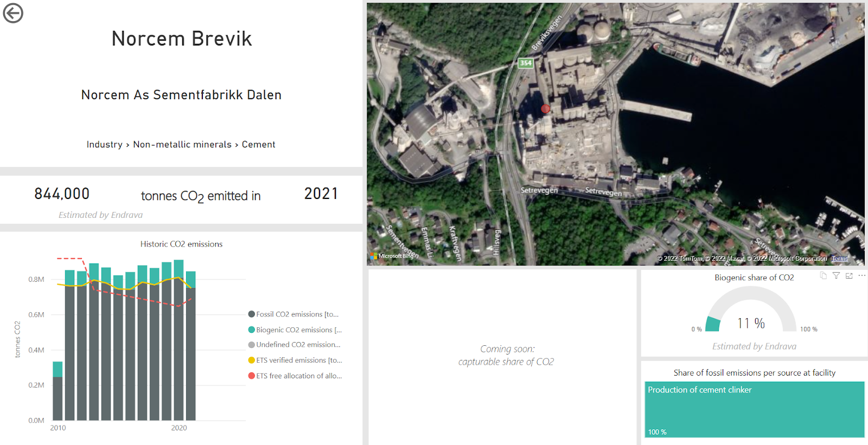Copy the Biogenic share visual with the copy icon
The width and height of the screenshot is (868, 445).
823,276
